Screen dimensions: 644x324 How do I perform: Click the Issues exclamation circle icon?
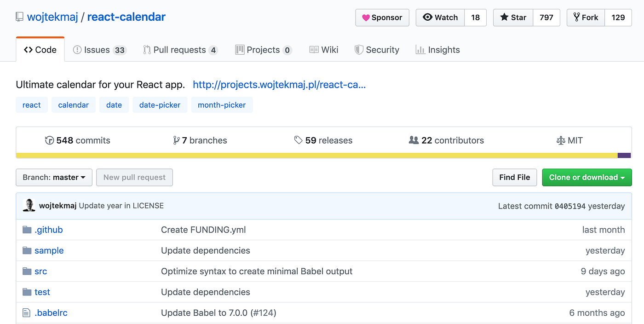[x=77, y=50]
